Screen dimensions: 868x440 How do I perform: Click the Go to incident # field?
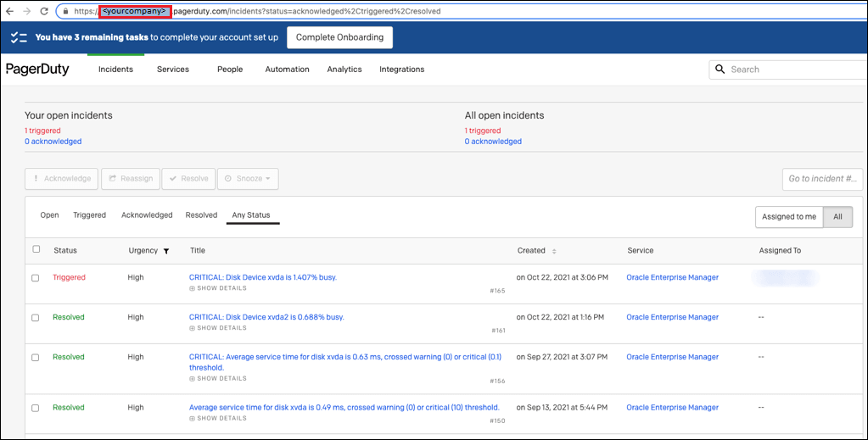tap(822, 179)
